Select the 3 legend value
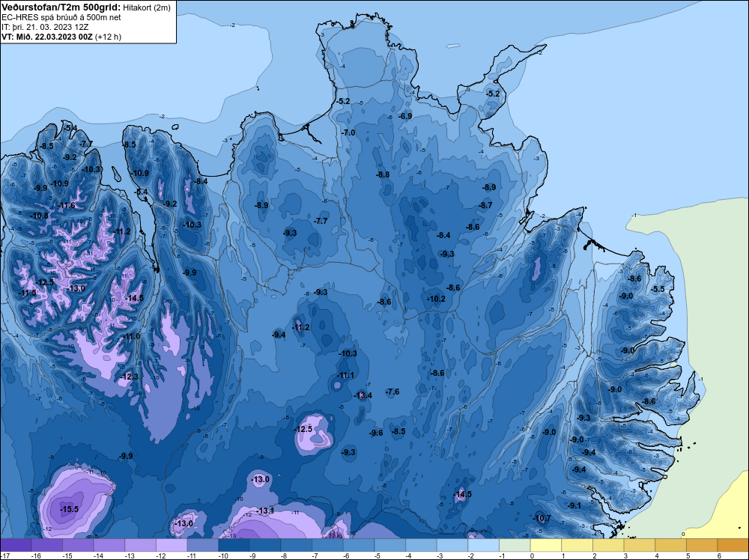The width and height of the screenshot is (749, 560). pyautogui.click(x=625, y=556)
